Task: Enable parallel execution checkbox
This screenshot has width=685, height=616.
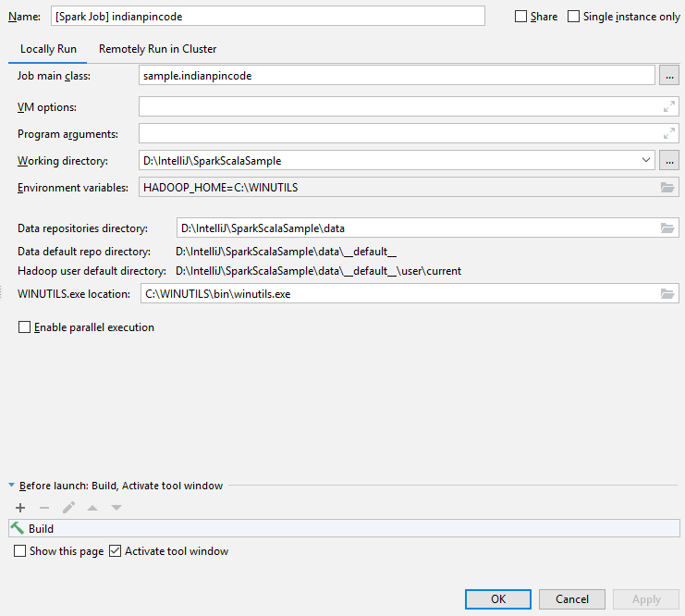Action: pos(25,327)
